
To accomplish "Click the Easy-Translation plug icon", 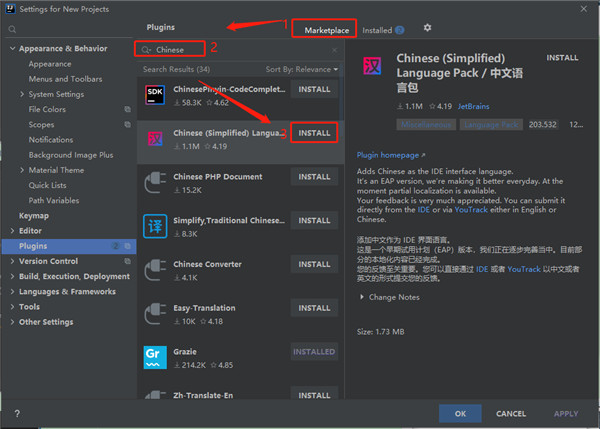I will 155,314.
